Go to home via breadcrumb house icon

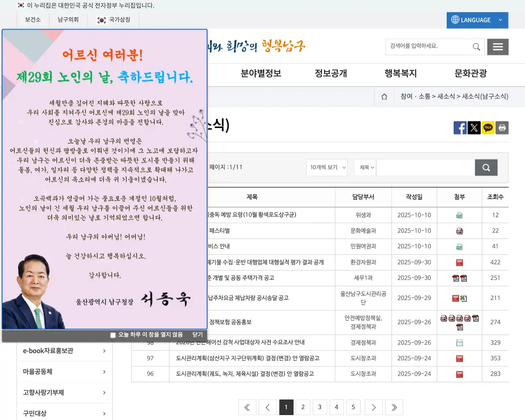pos(384,96)
